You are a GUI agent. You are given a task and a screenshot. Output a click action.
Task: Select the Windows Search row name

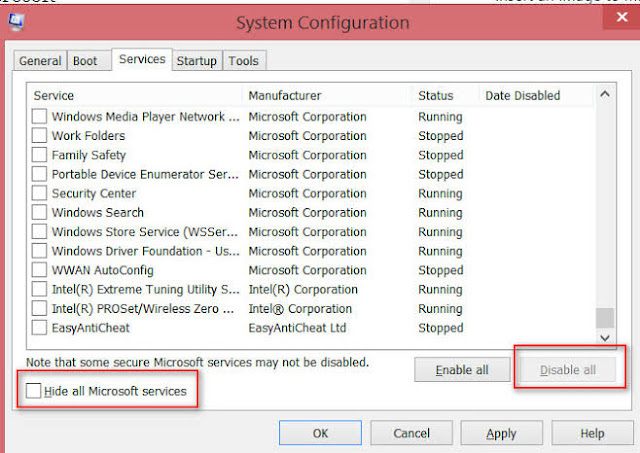coord(98,213)
